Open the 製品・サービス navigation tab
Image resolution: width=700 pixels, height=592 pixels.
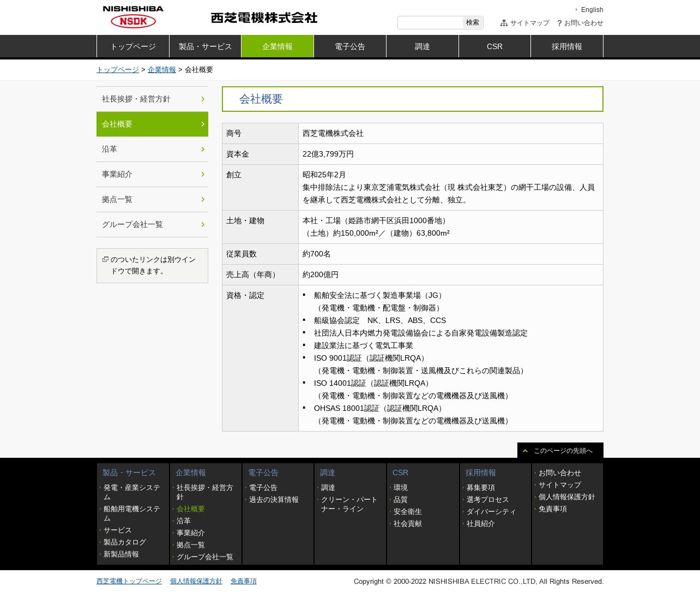[206, 46]
